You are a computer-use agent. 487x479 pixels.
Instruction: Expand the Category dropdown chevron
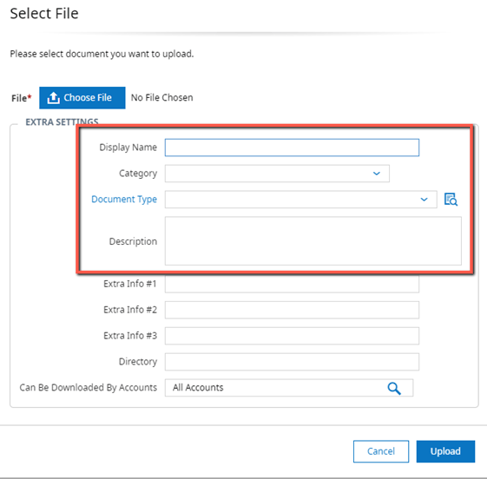pos(377,173)
